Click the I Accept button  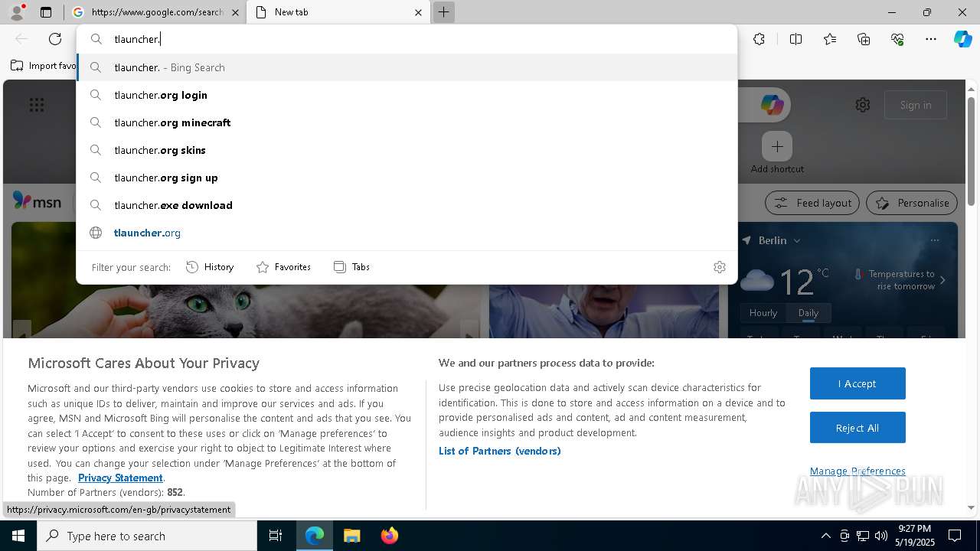pyautogui.click(x=857, y=383)
